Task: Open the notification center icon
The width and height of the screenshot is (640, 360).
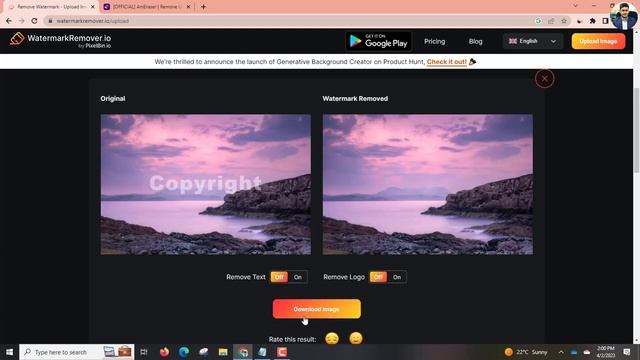Action: pyautogui.click(x=627, y=352)
